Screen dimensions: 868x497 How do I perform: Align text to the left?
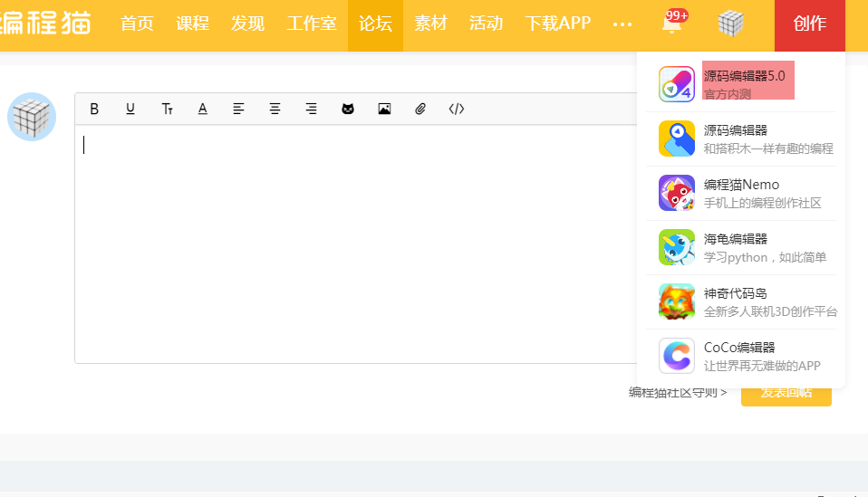click(238, 109)
